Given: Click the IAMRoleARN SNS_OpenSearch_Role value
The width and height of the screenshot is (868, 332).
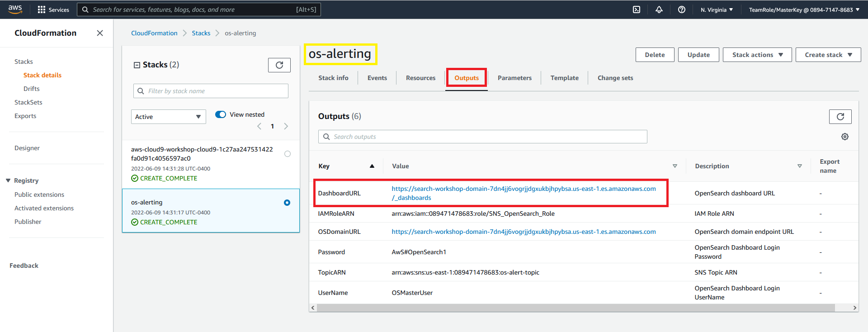Looking at the screenshot, I should point(473,213).
